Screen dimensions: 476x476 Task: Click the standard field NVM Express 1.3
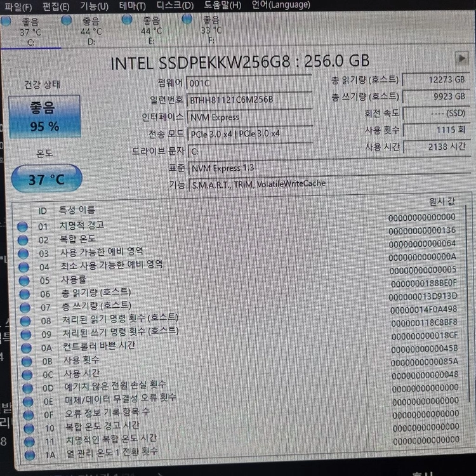(x=329, y=168)
